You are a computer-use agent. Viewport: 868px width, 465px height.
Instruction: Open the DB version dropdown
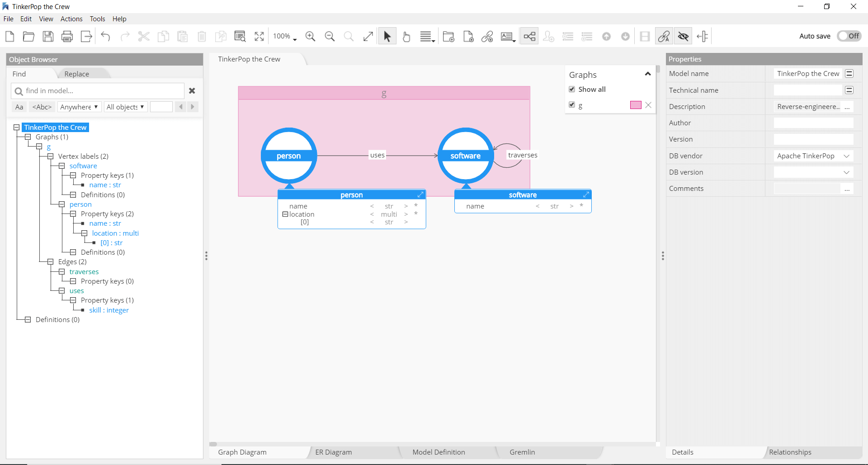813,172
